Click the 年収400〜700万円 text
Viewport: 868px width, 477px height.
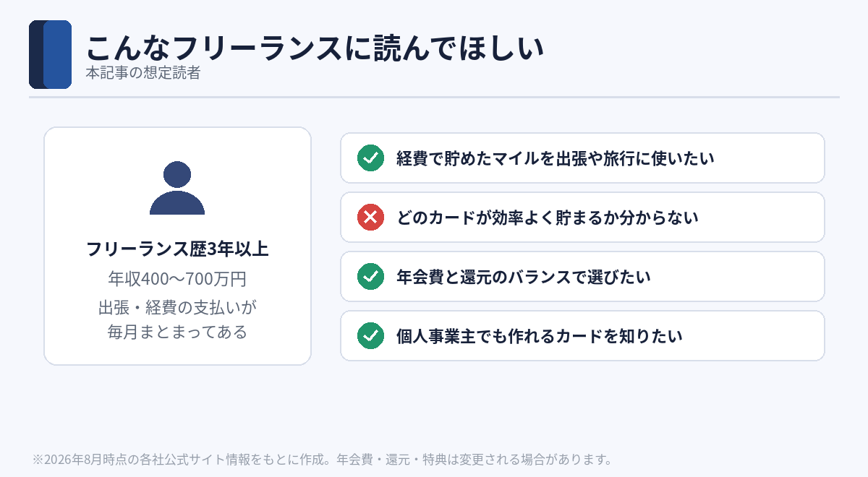click(177, 279)
